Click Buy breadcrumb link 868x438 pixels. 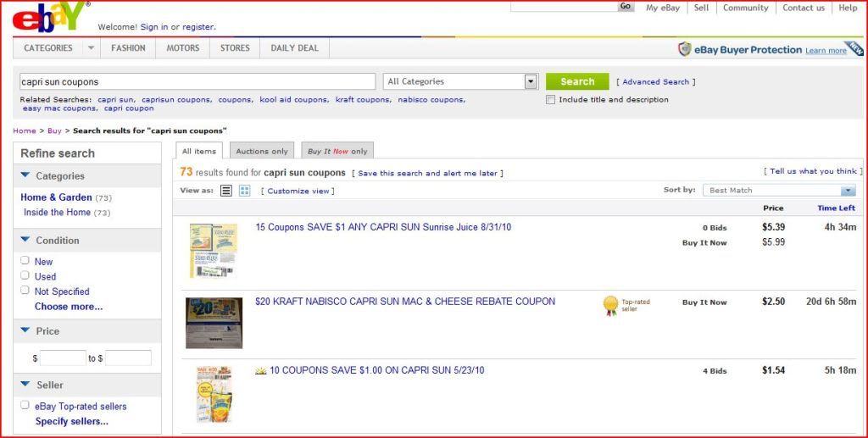point(54,131)
